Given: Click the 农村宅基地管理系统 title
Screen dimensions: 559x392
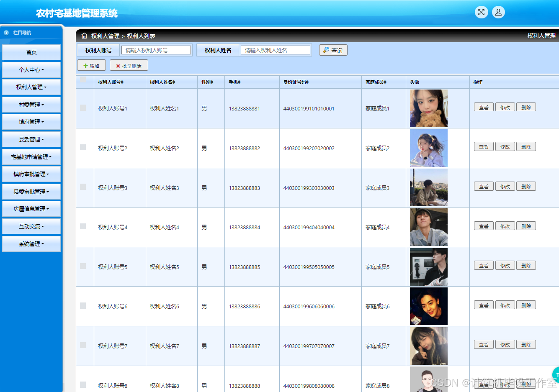Looking at the screenshot, I should (x=77, y=13).
